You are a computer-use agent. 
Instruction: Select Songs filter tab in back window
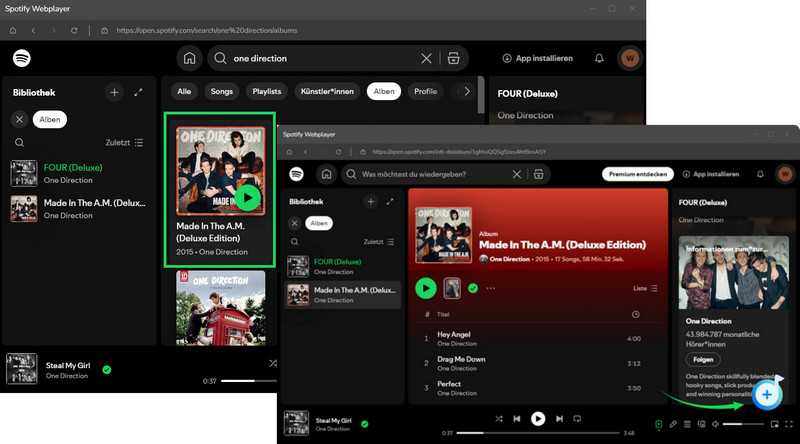221,91
